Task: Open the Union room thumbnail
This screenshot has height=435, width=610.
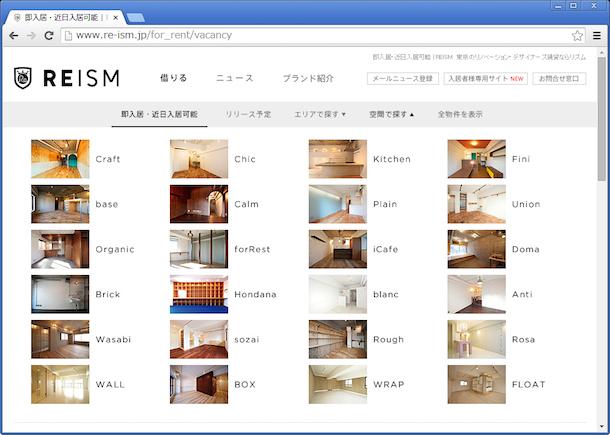Action: [x=477, y=204]
